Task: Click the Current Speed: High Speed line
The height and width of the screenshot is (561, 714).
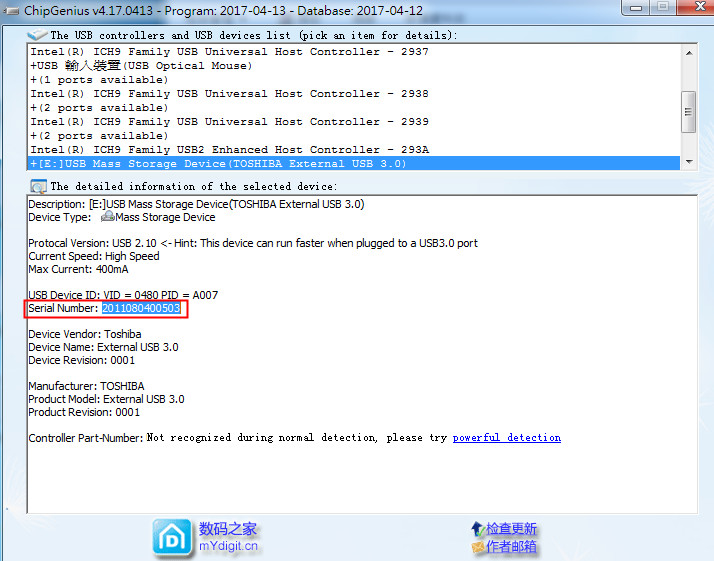Action: (x=94, y=256)
